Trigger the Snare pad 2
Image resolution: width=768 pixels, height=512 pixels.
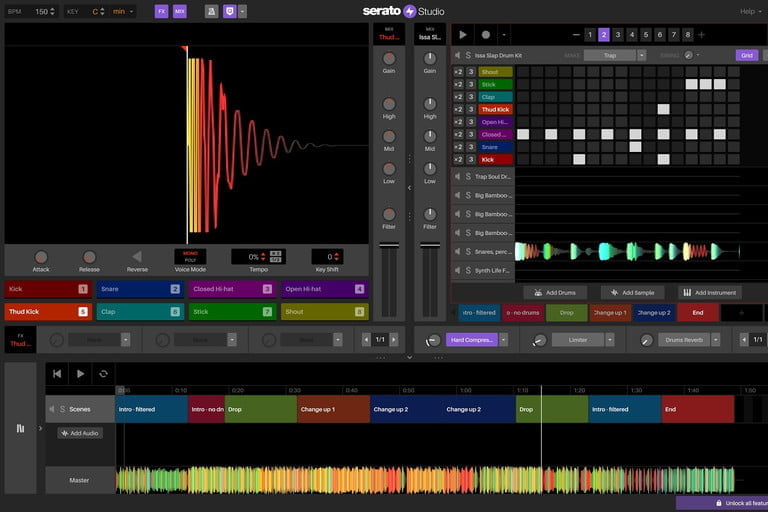140,289
